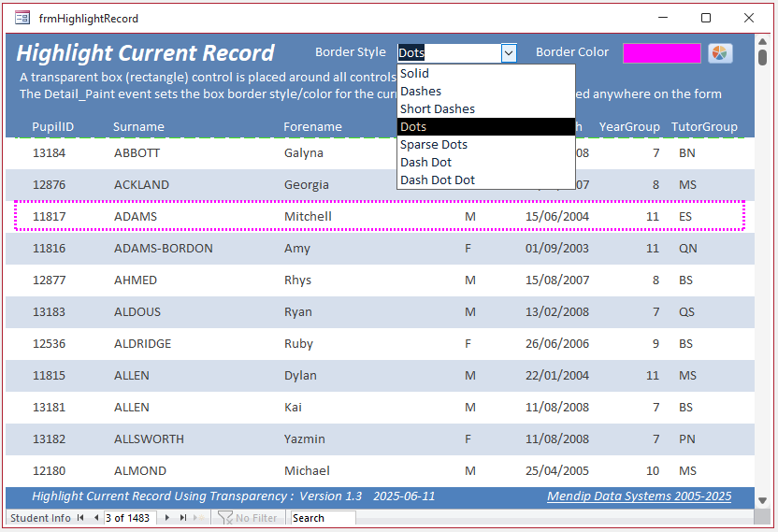The image size is (778, 532).
Task: Click the Search box in navigation bar
Action: point(323,518)
